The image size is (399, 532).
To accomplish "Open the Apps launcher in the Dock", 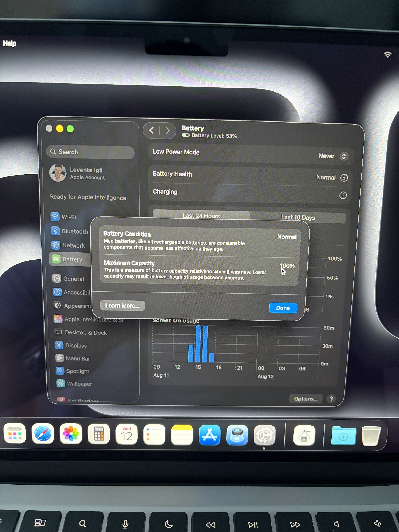I will click(15, 433).
